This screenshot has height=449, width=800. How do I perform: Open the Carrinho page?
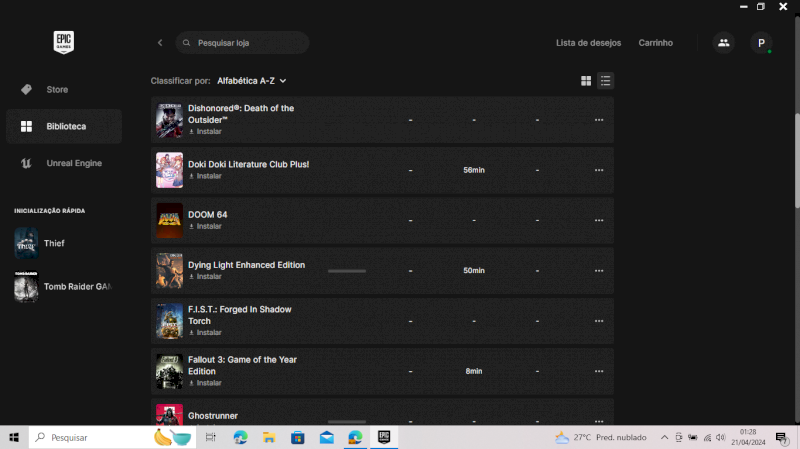point(656,43)
